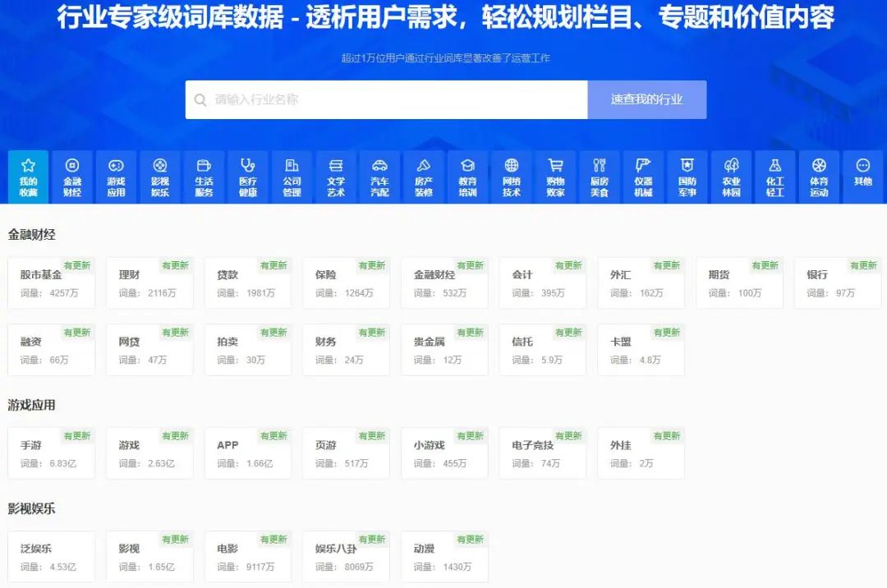Switch to the 生活服务 tab
This screenshot has width=887, height=588.
point(204,177)
